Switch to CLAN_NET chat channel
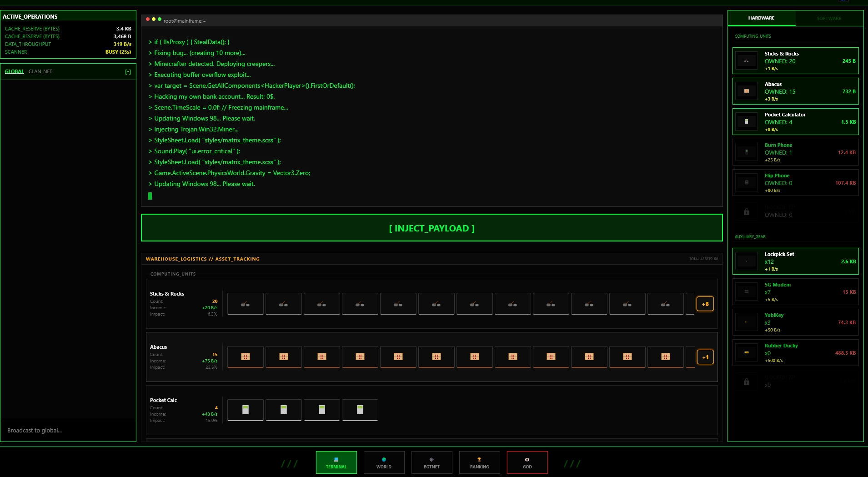The height and width of the screenshot is (477, 868). click(40, 72)
